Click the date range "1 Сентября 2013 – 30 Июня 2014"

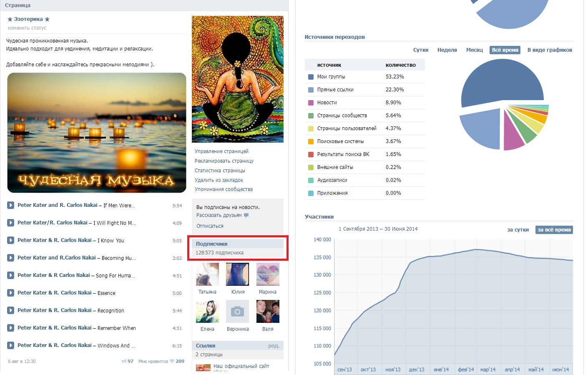(x=378, y=229)
